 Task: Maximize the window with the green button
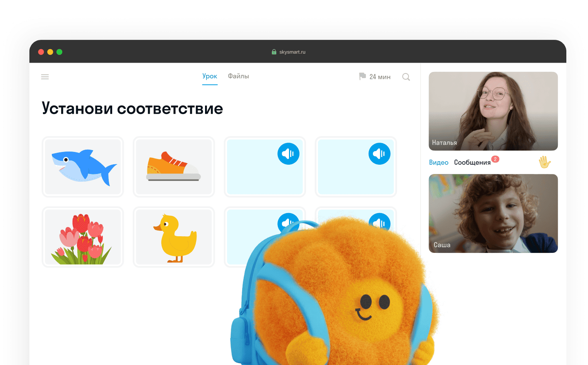pyautogui.click(x=60, y=52)
